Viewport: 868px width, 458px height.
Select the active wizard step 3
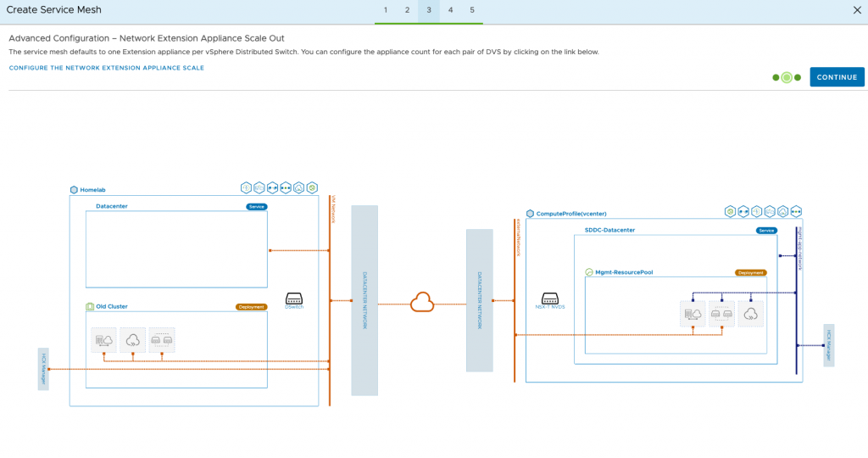tap(428, 10)
